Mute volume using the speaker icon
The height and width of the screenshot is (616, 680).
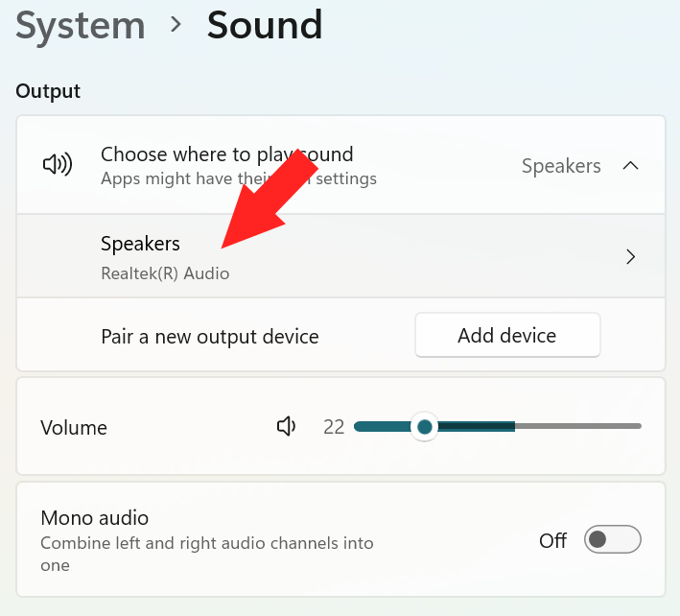coord(286,426)
